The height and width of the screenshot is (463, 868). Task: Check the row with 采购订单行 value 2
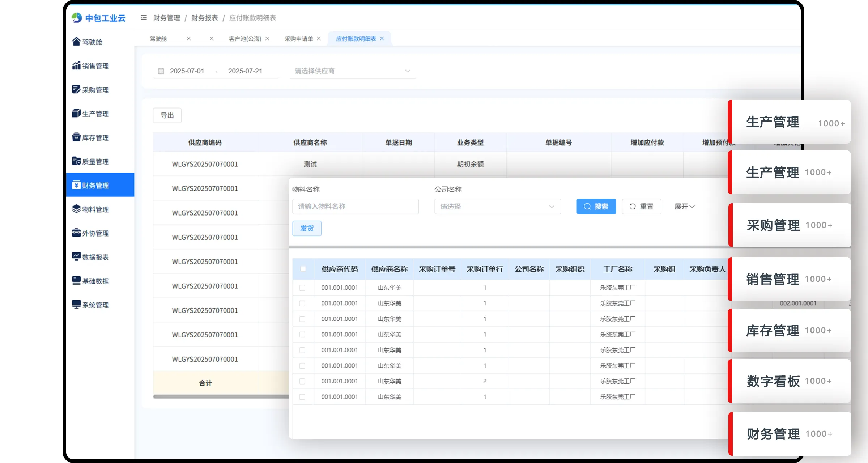302,381
